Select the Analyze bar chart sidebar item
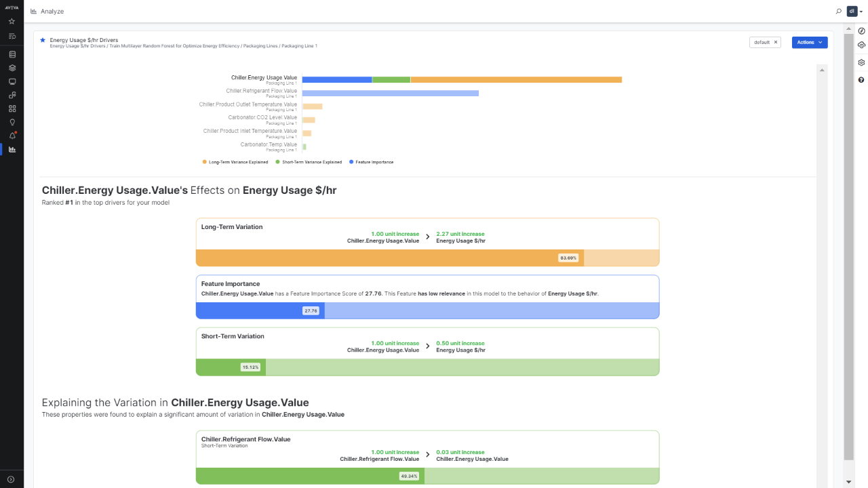This screenshot has height=488, width=868. pos(12,149)
